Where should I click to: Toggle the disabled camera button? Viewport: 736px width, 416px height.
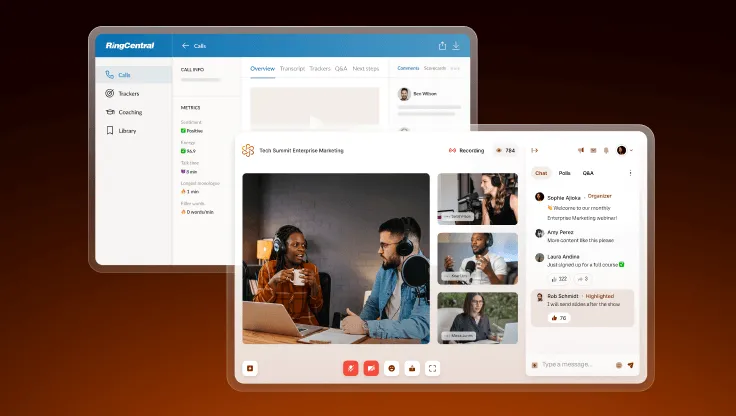(x=371, y=368)
